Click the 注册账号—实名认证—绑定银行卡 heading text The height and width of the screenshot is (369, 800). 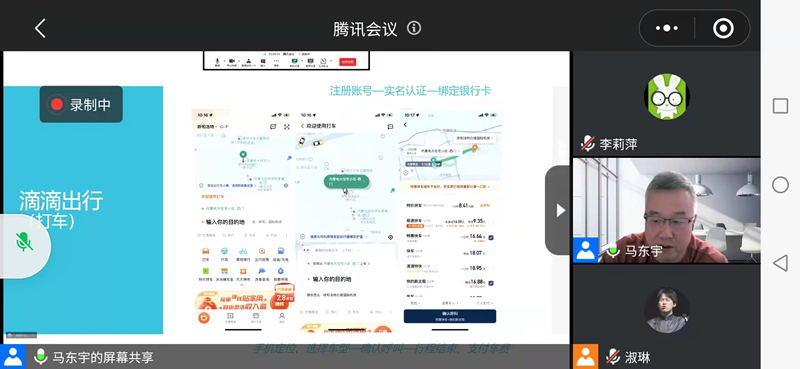[x=411, y=91]
